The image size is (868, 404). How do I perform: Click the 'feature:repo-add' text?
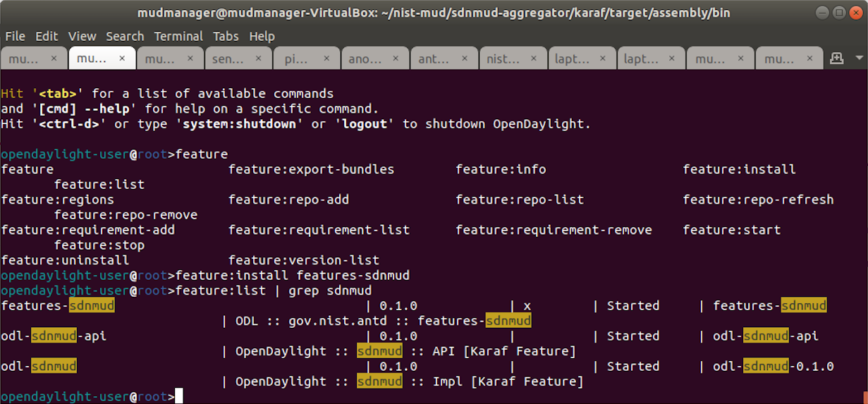[x=288, y=200]
